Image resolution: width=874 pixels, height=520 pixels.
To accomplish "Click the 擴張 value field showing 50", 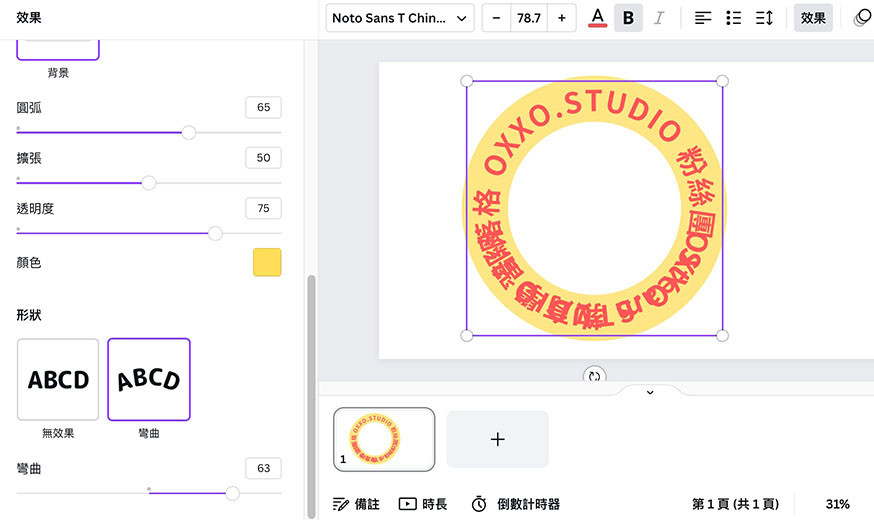I will tap(263, 158).
